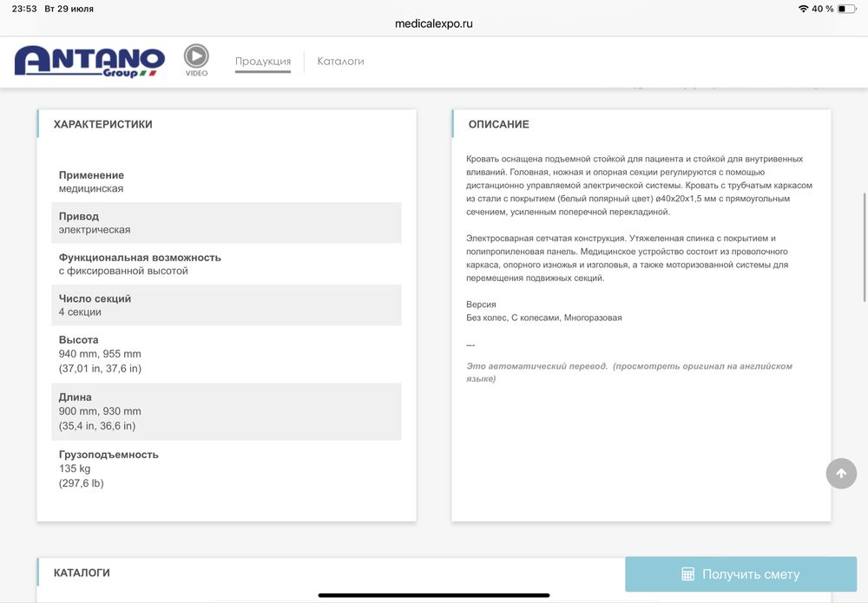Tap the ХАРАКТЕРИСТИКИ section header
868x603 pixels.
(x=102, y=124)
